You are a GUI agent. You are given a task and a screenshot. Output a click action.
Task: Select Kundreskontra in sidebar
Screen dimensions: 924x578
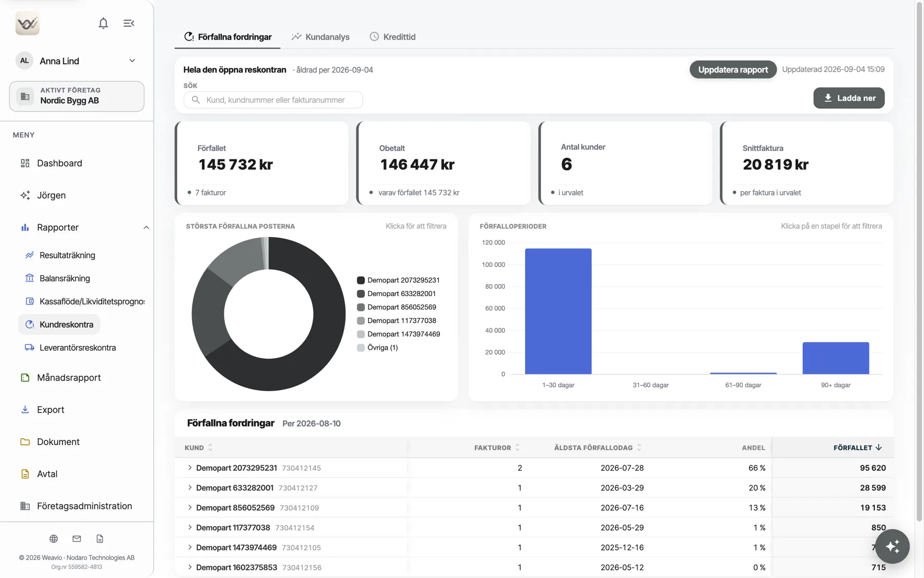point(60,324)
